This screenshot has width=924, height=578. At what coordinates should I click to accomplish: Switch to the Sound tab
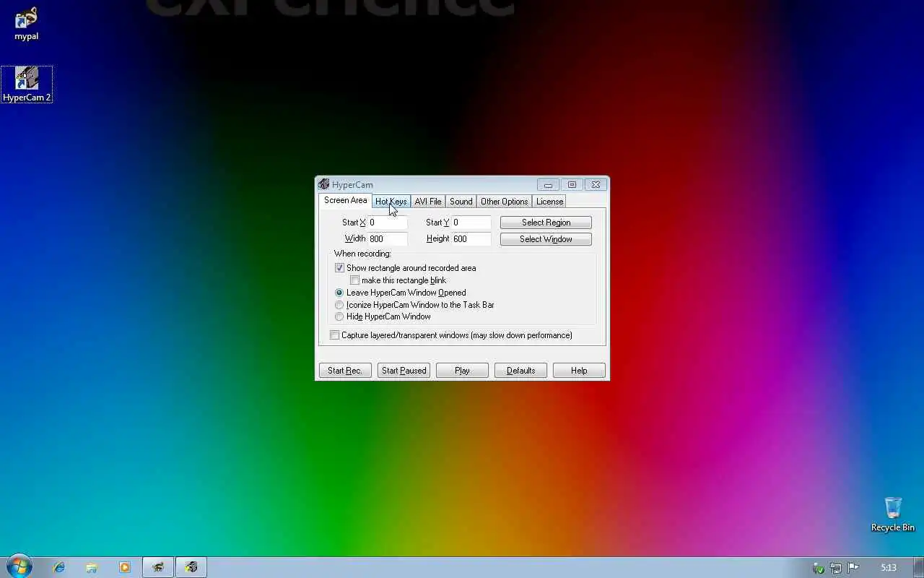coord(461,202)
